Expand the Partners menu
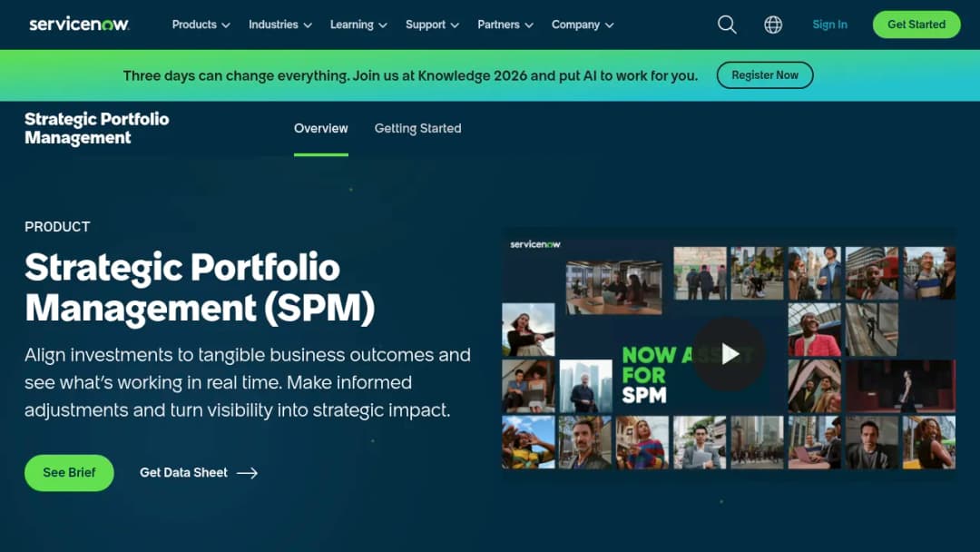Viewport: 980px width, 552px height. point(505,25)
